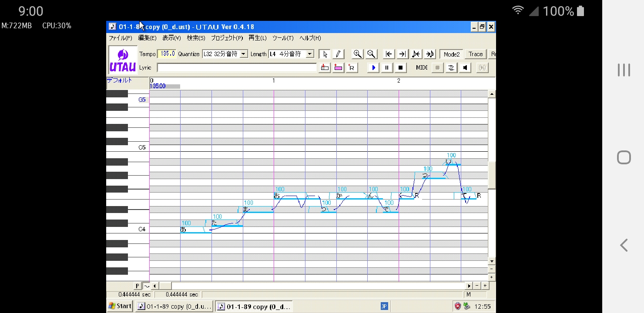Screen dimensions: 644x313
Task: Select the note か
Action: point(352,196)
